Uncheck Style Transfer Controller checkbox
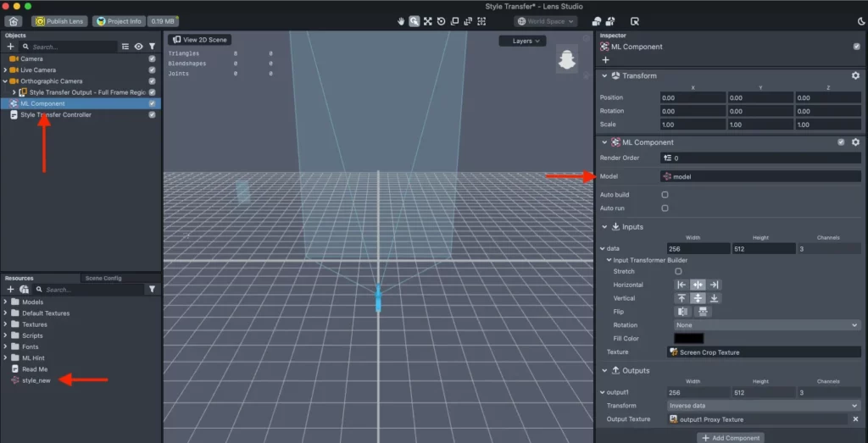Image resolution: width=868 pixels, height=443 pixels. (x=153, y=114)
